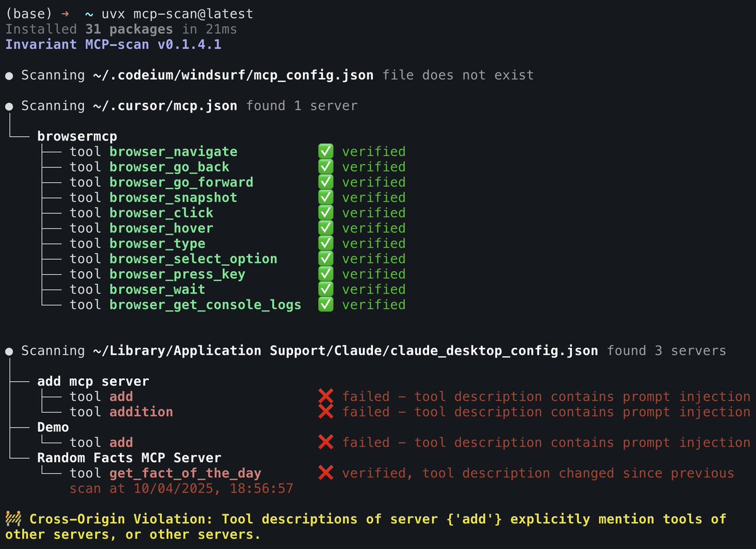Image resolution: width=756 pixels, height=549 pixels.
Task: Click the failed prompt injection message for addition
Action: pyautogui.click(x=546, y=412)
